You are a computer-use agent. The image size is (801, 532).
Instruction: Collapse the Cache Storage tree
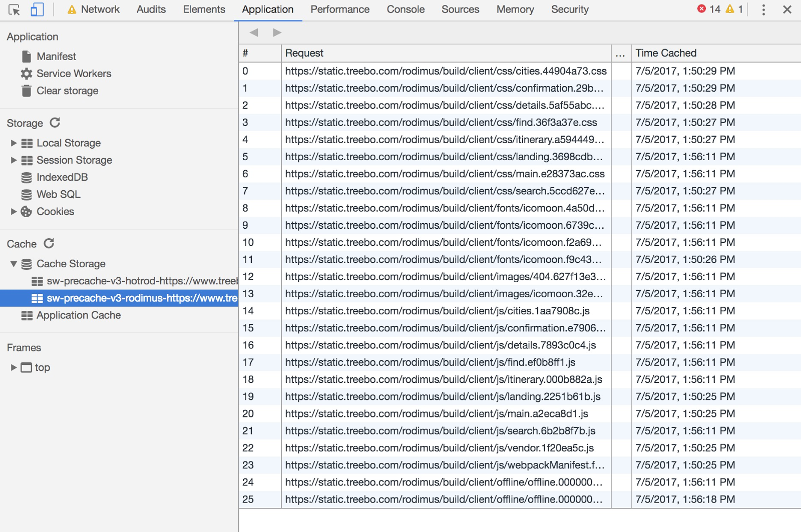click(x=14, y=264)
